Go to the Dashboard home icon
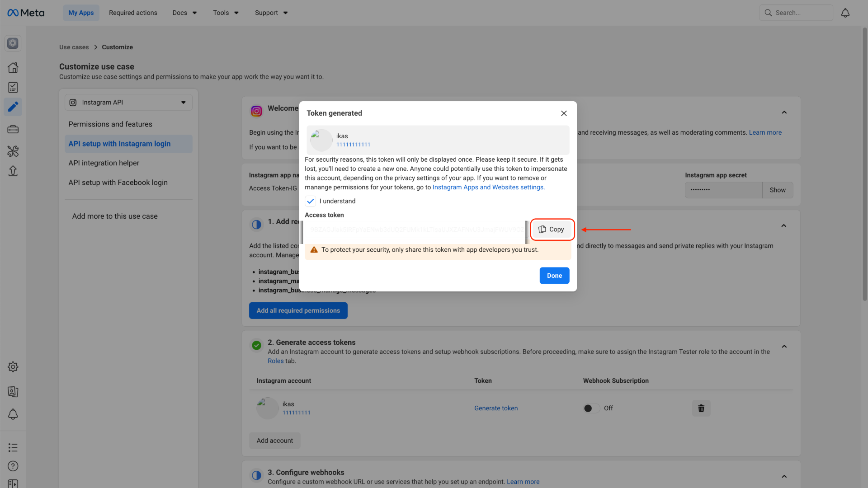The image size is (868, 488). (13, 67)
